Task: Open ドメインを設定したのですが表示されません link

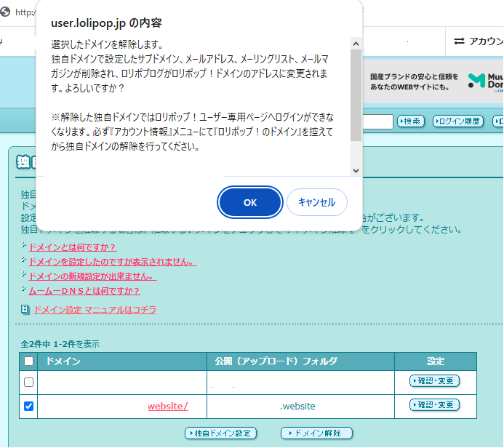Action: [x=112, y=262]
